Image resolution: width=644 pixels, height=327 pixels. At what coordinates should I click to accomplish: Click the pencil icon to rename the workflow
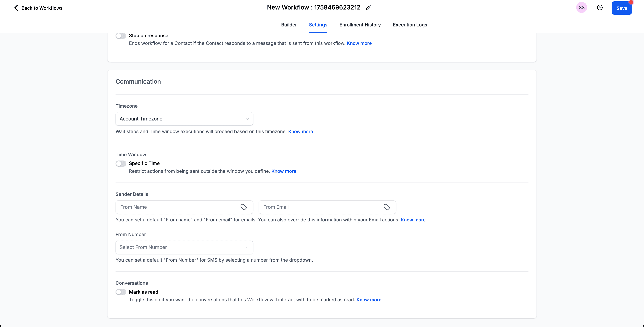[368, 7]
